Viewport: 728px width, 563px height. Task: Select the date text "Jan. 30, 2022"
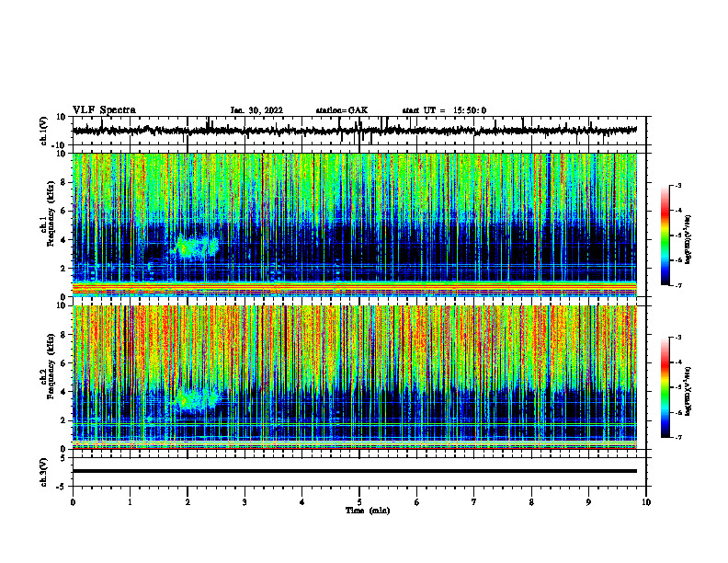click(x=256, y=110)
